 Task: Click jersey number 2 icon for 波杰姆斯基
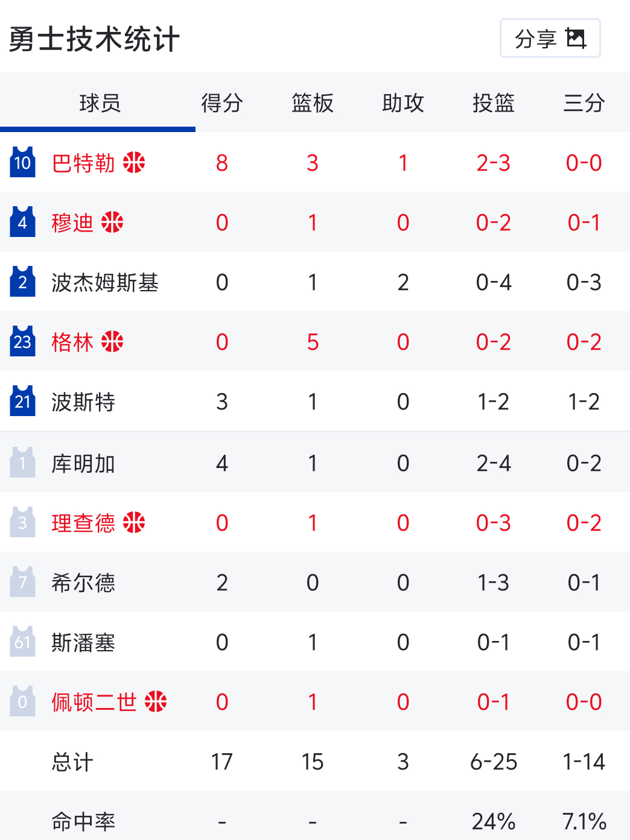(x=22, y=281)
